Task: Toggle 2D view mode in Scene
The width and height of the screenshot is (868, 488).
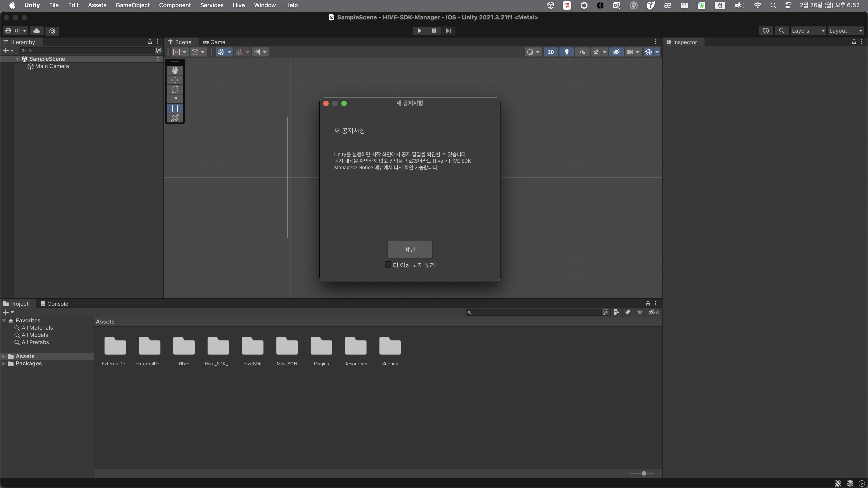Action: [x=551, y=52]
